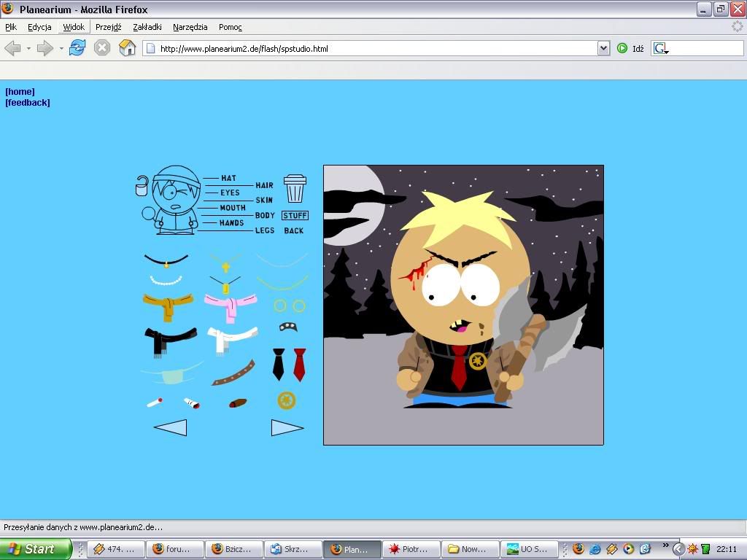Viewport: 747px width, 560px height.
Task: Click the created character image canvas
Action: click(463, 306)
